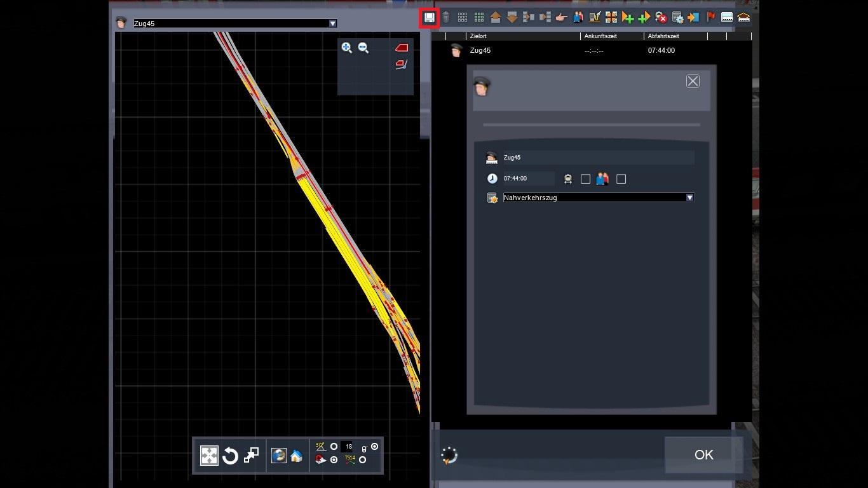The height and width of the screenshot is (488, 868).
Task: Click the fuel pump instruction icon
Action: (x=595, y=18)
